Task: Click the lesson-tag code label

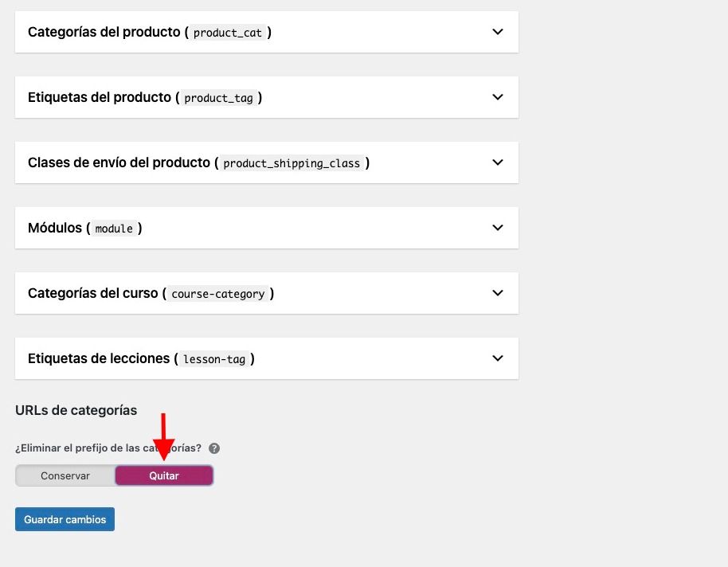Action: pyautogui.click(x=214, y=359)
